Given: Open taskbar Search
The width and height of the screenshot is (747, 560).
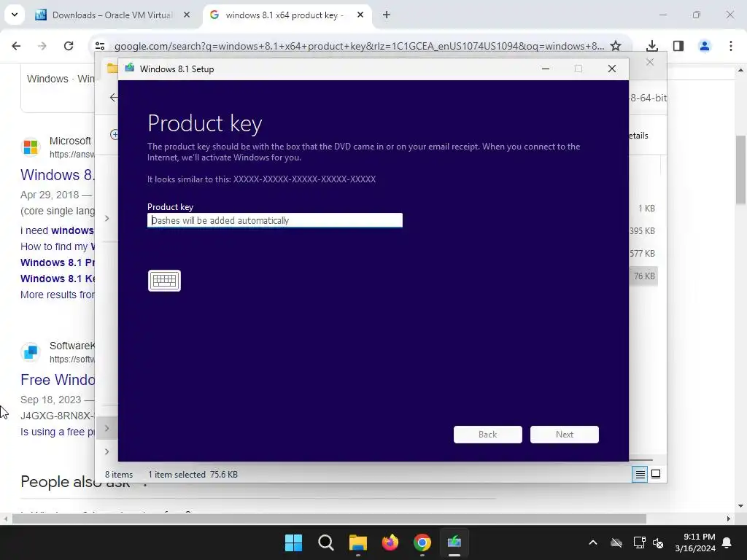Looking at the screenshot, I should click(x=326, y=542).
